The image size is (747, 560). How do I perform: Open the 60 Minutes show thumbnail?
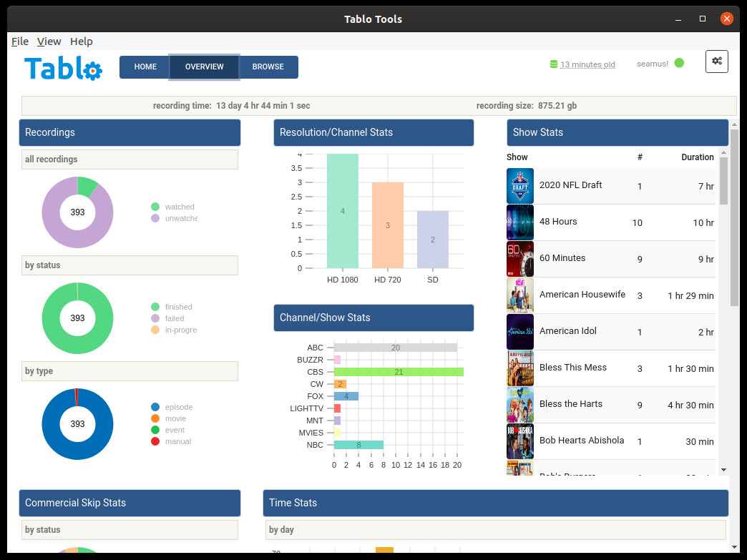point(519,259)
